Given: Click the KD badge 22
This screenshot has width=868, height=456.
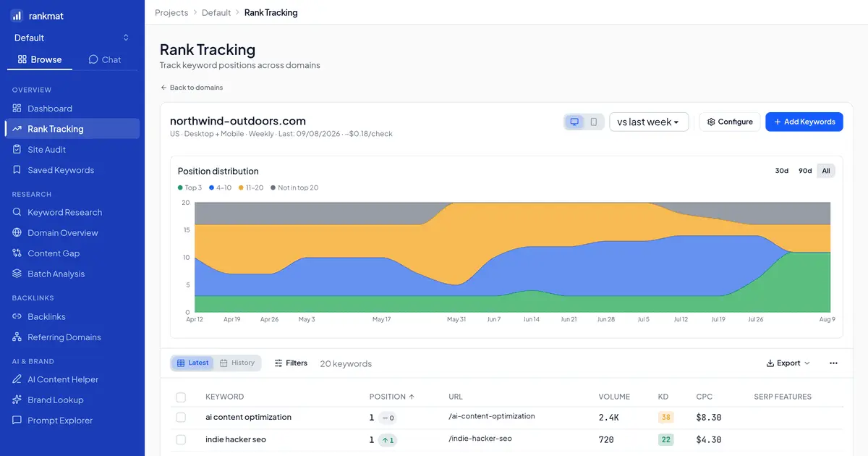Looking at the screenshot, I should point(666,439).
